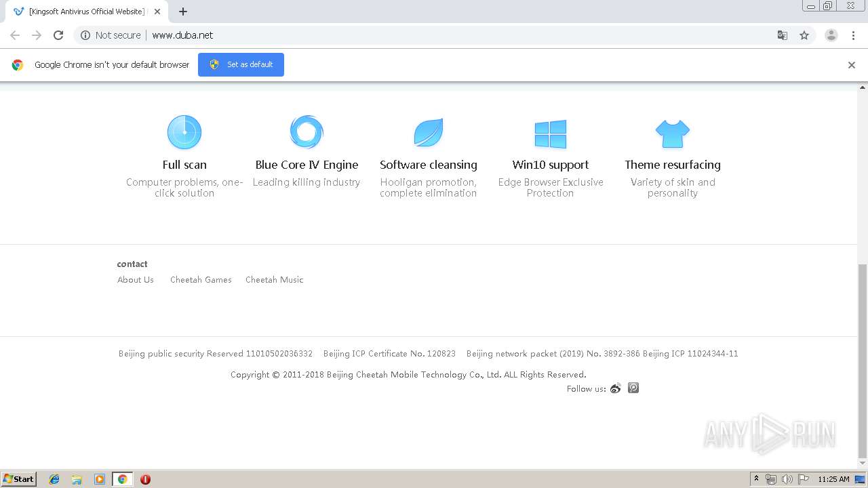The height and width of the screenshot is (488, 868).
Task: Click the Software cleansing heading
Action: (x=429, y=165)
